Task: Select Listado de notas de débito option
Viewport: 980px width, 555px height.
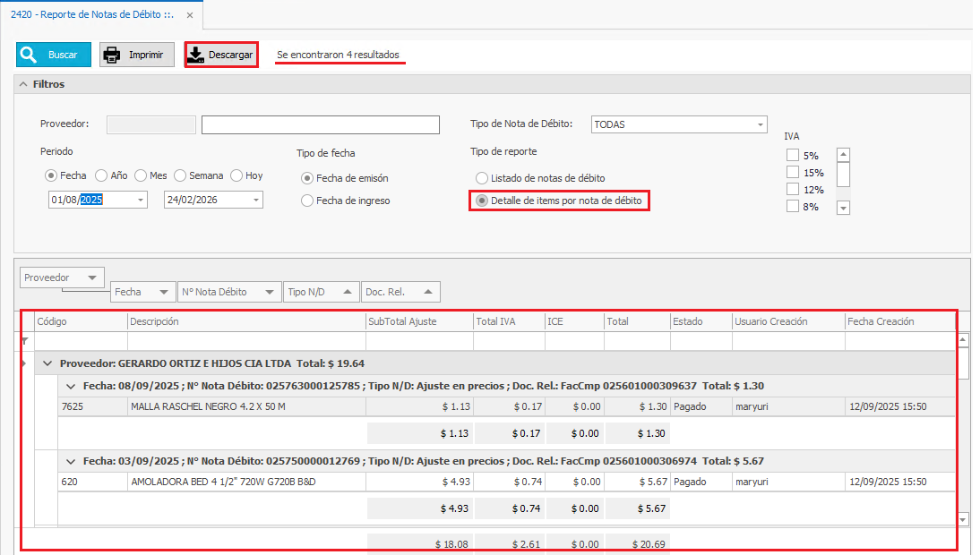Action: click(482, 178)
